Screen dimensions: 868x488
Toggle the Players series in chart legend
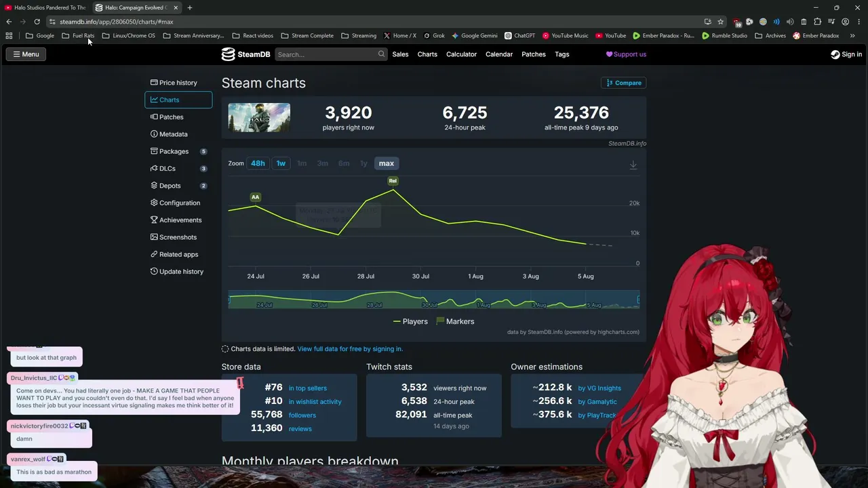point(410,321)
